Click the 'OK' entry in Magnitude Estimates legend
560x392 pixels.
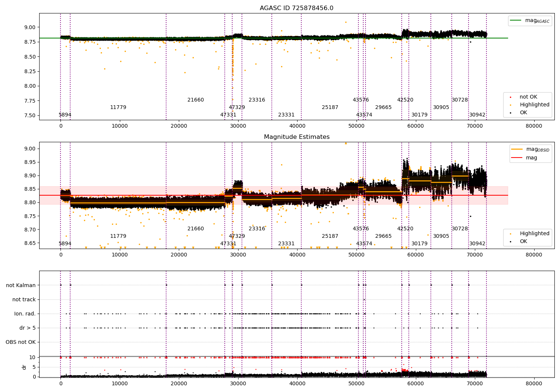[523, 242]
